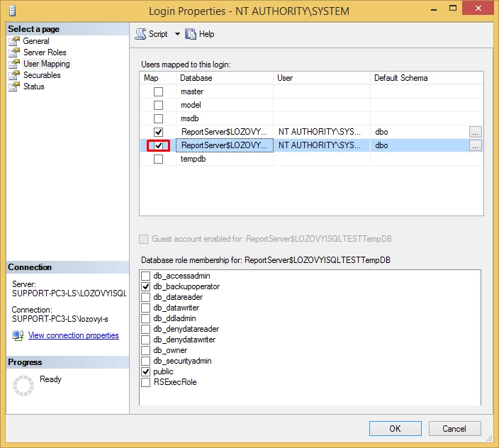Screen dimensions: 499x448
Task: Click the Map column header
Action: [x=158, y=78]
